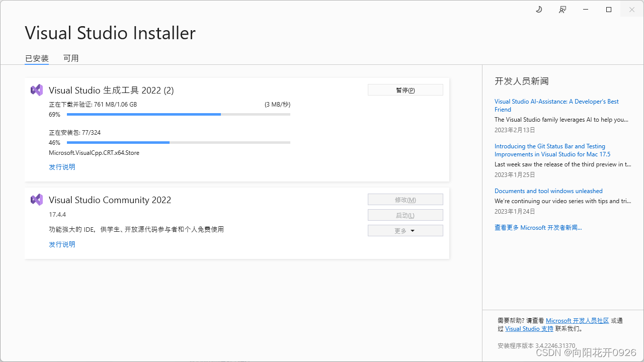Open the Microsoft 开发人员社区 link
The width and height of the screenshot is (644, 362).
tap(577, 320)
